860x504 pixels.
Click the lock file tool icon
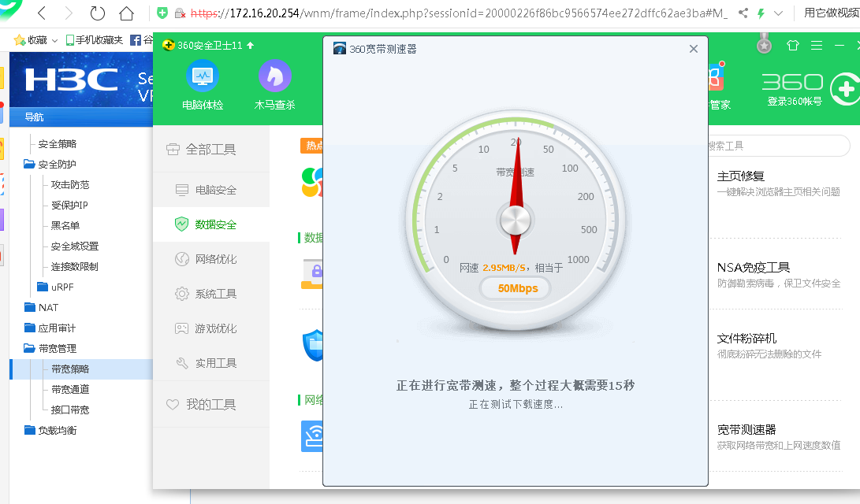tap(311, 274)
